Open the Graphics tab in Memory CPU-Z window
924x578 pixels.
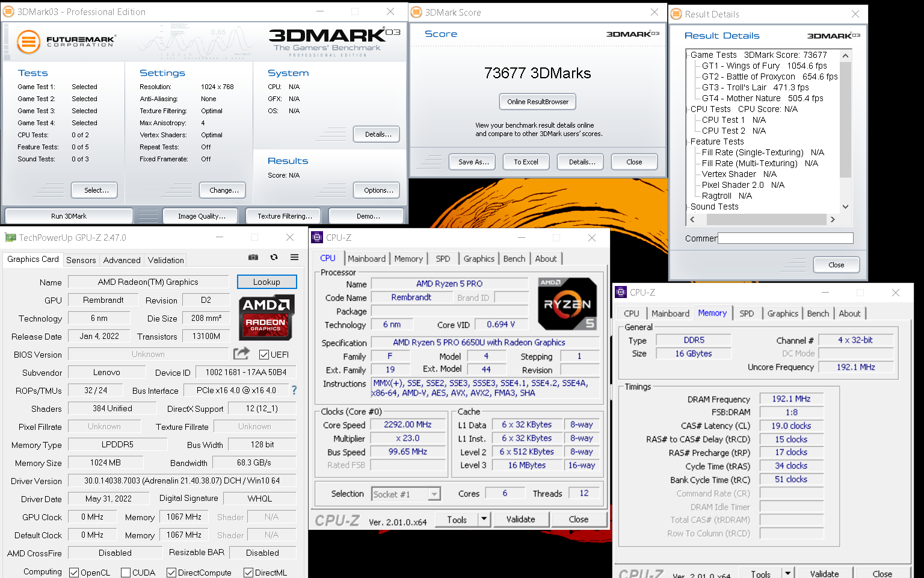[x=783, y=313]
